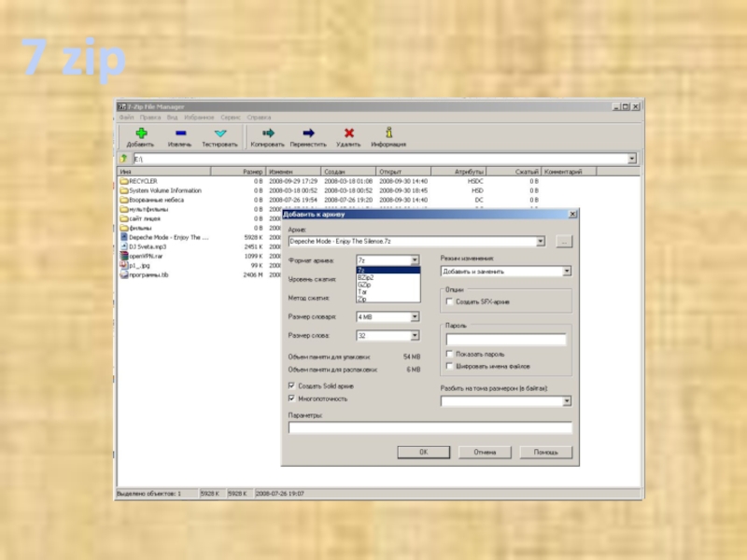Open the Размер словаря 4 MB dropdown
The image size is (747, 560).
pos(415,316)
